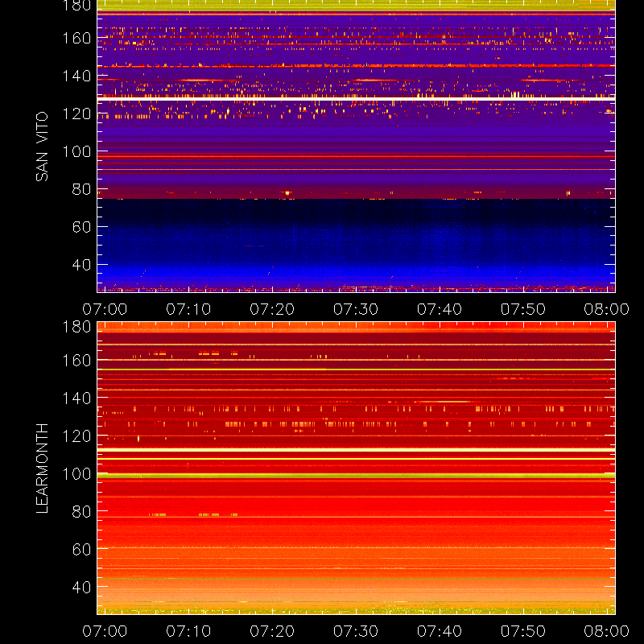The image size is (644, 644).
Task: Select the 07:00 time label under San Vito plot
Action: point(105,309)
